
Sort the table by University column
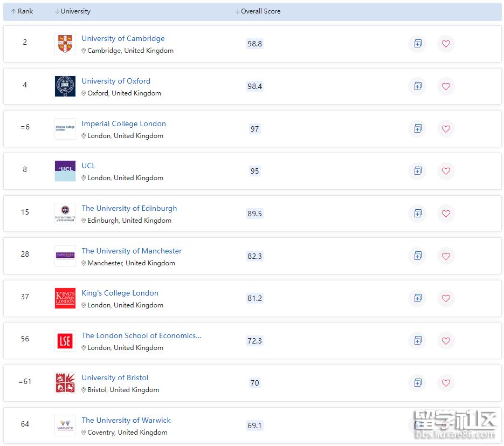tap(73, 11)
